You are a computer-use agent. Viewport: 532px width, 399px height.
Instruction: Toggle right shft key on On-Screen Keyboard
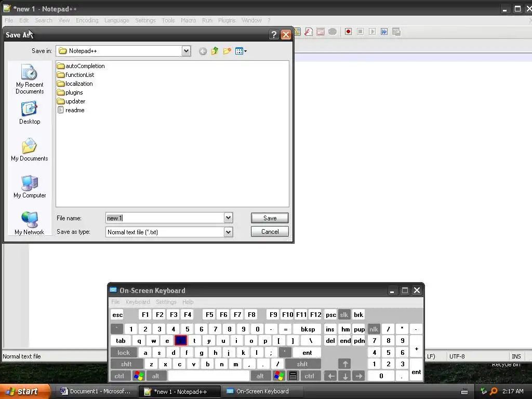pyautogui.click(x=302, y=364)
